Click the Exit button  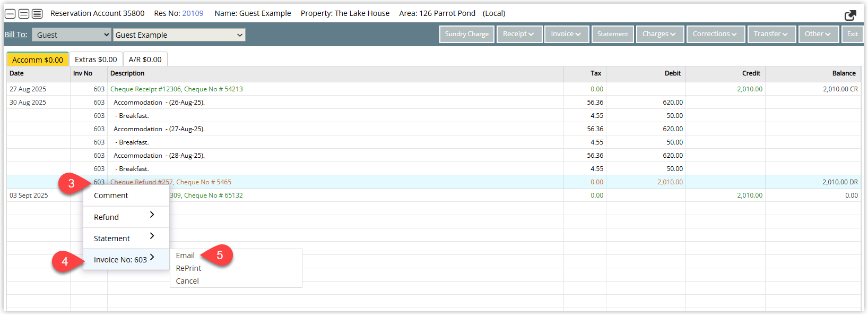point(853,34)
